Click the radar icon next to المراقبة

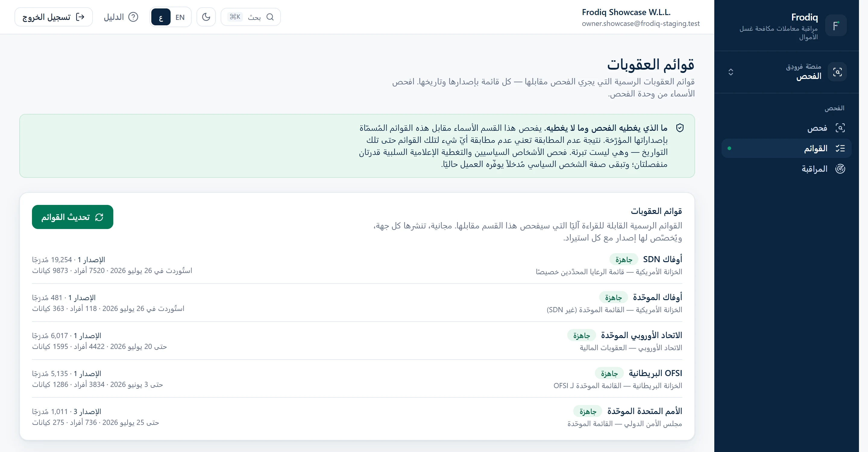tap(840, 169)
